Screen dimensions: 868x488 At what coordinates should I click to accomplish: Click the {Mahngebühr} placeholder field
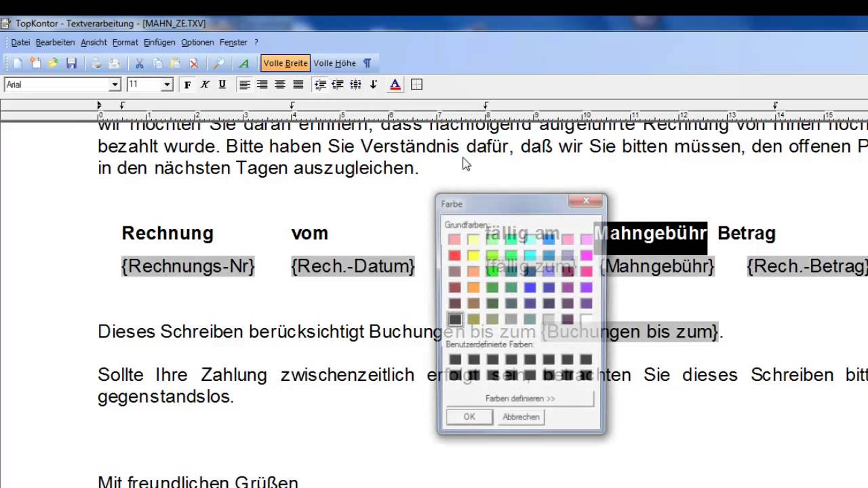(657, 266)
